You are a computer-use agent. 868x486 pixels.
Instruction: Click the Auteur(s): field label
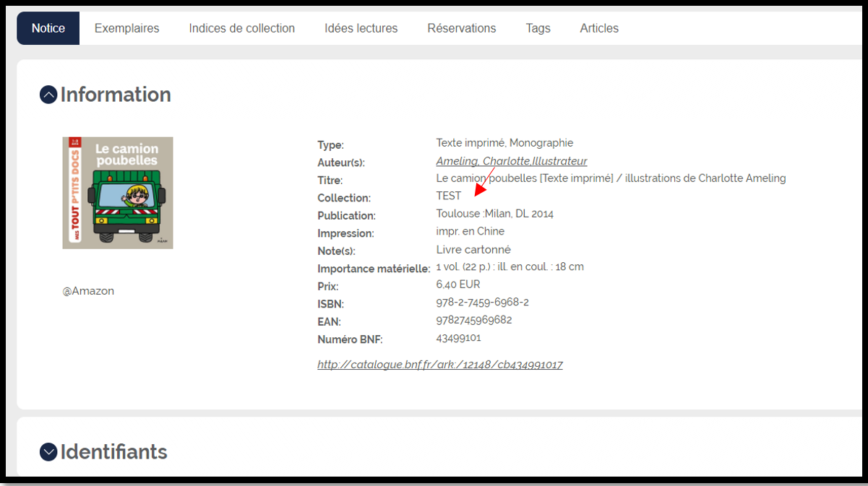coord(341,162)
